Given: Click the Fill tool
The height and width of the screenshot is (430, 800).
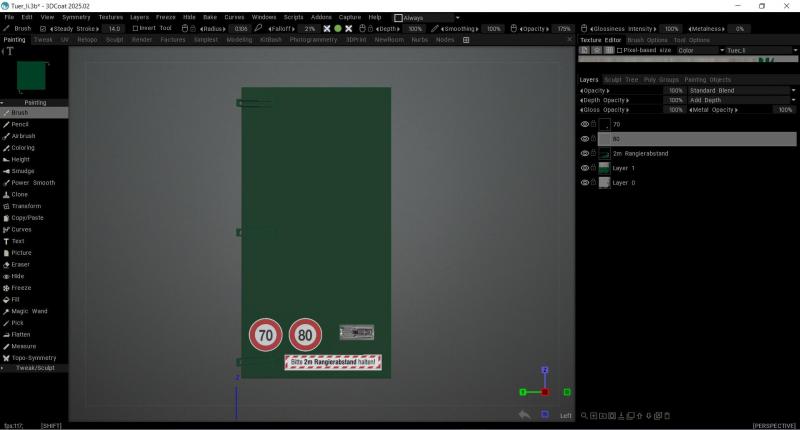Looking at the screenshot, I should pos(14,299).
